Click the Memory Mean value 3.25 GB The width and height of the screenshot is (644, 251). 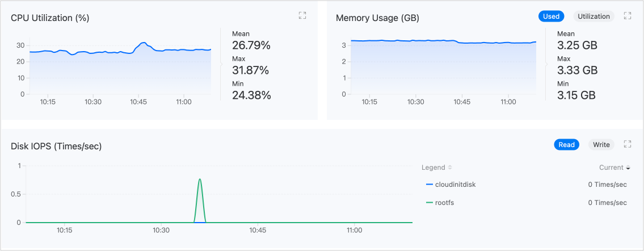(577, 45)
